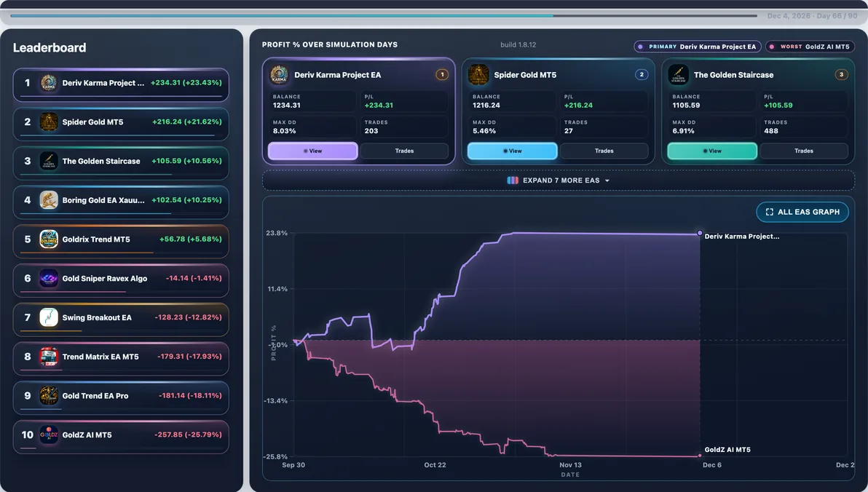Click the Deriv Karma Project leaderboard avatar icon
This screenshot has height=492, width=868.
pos(49,83)
